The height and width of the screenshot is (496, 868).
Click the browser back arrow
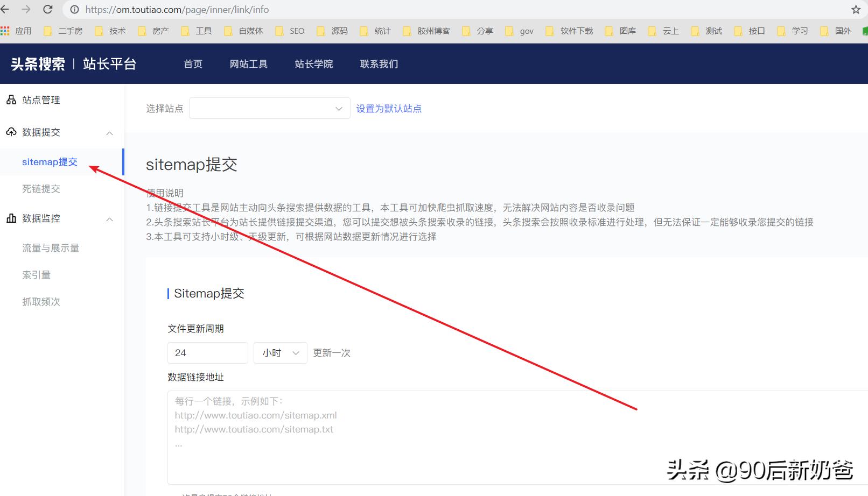(x=6, y=9)
